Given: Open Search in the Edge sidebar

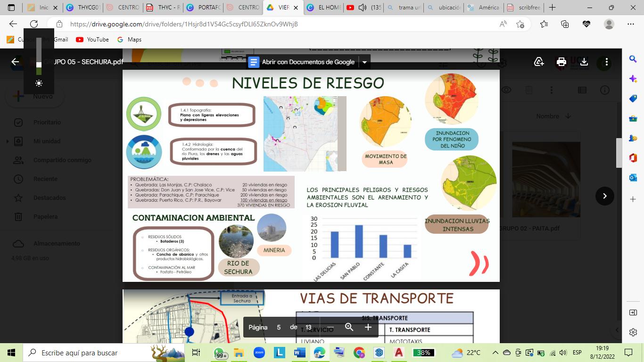Looking at the screenshot, I should [x=633, y=59].
